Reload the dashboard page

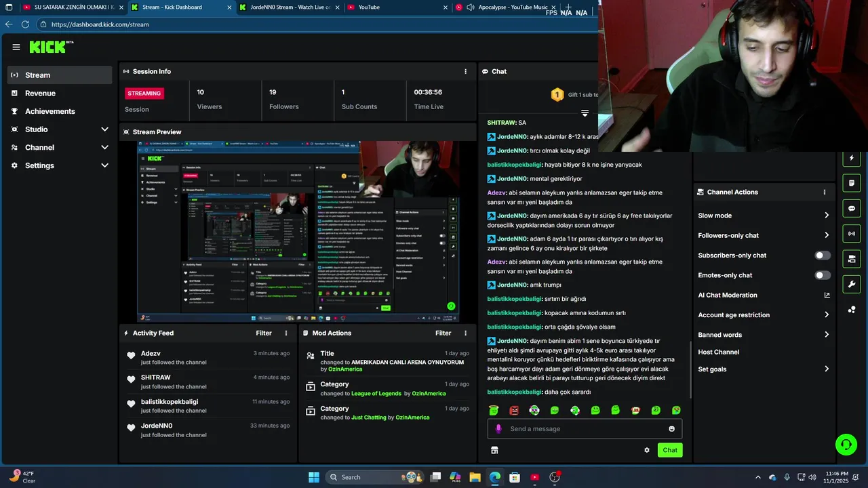[x=25, y=24]
